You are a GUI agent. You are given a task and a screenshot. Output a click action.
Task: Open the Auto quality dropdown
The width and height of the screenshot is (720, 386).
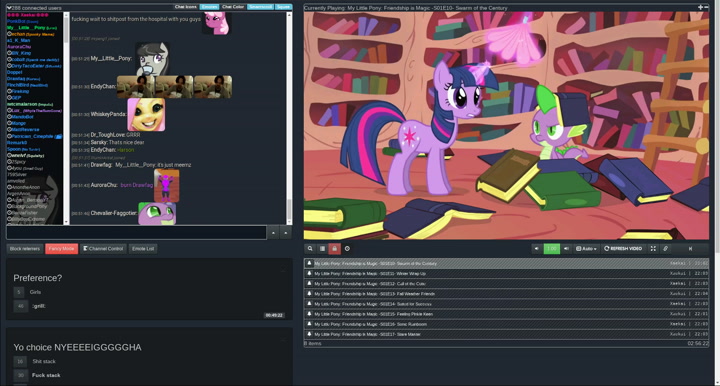pos(586,249)
